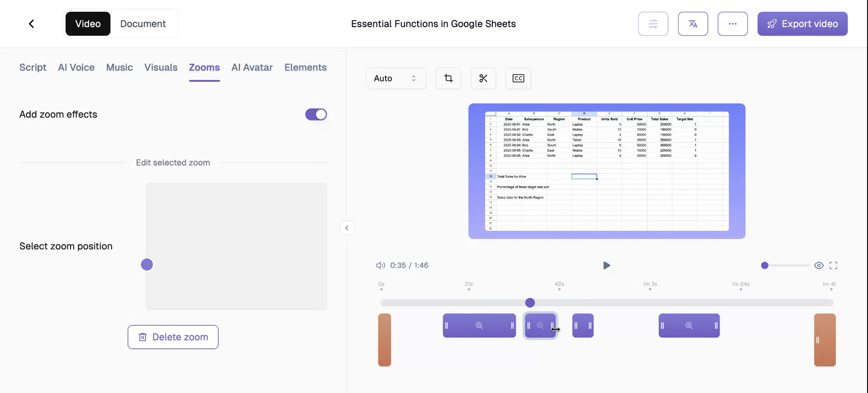Click the 21s timeline marker
This screenshot has width=868, height=393.
469,285
